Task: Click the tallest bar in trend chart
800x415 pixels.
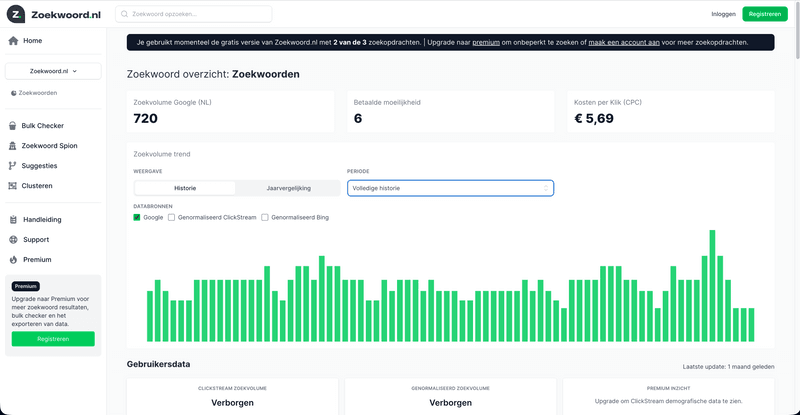Action: pos(712,286)
